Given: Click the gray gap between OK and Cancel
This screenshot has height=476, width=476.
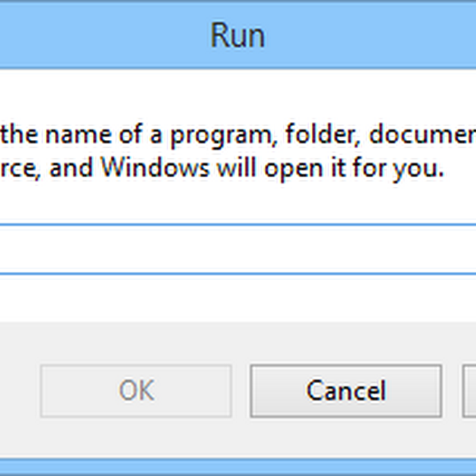Looking at the screenshot, I should [x=241, y=391].
